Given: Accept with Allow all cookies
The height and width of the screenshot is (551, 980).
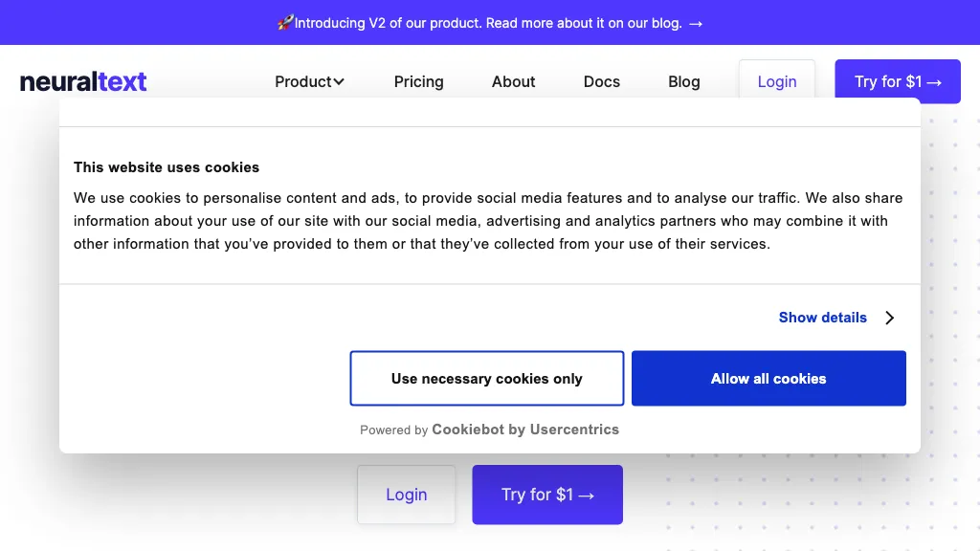Looking at the screenshot, I should click(768, 378).
